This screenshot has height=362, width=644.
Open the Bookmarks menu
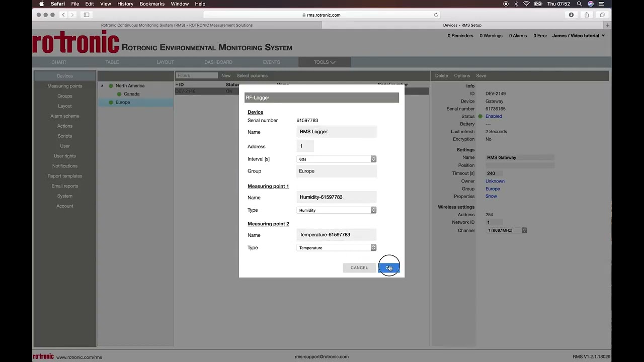152,4
